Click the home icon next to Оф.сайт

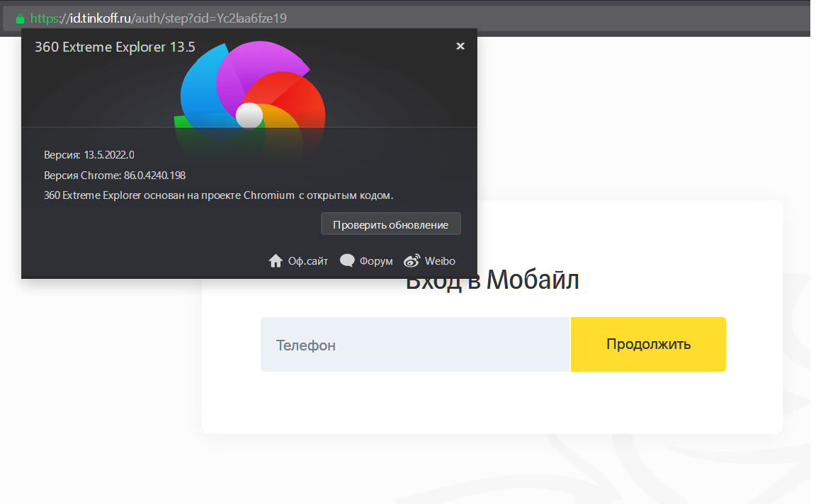coord(276,261)
